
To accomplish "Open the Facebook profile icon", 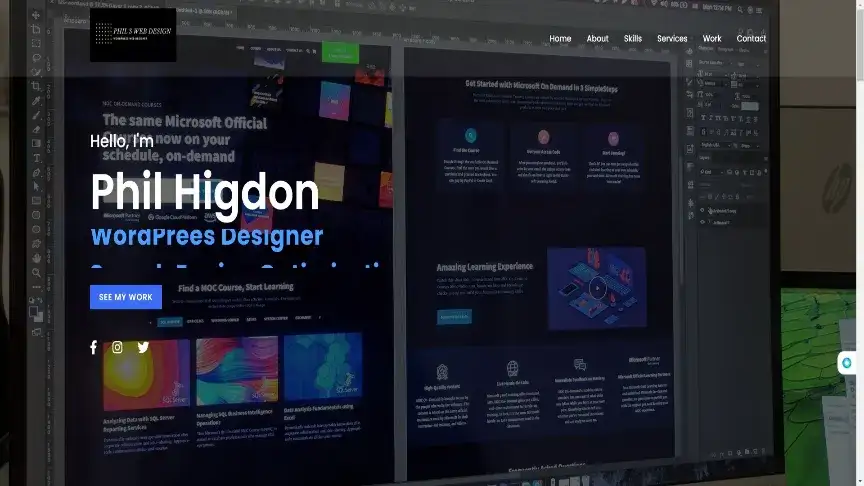I will 94,347.
